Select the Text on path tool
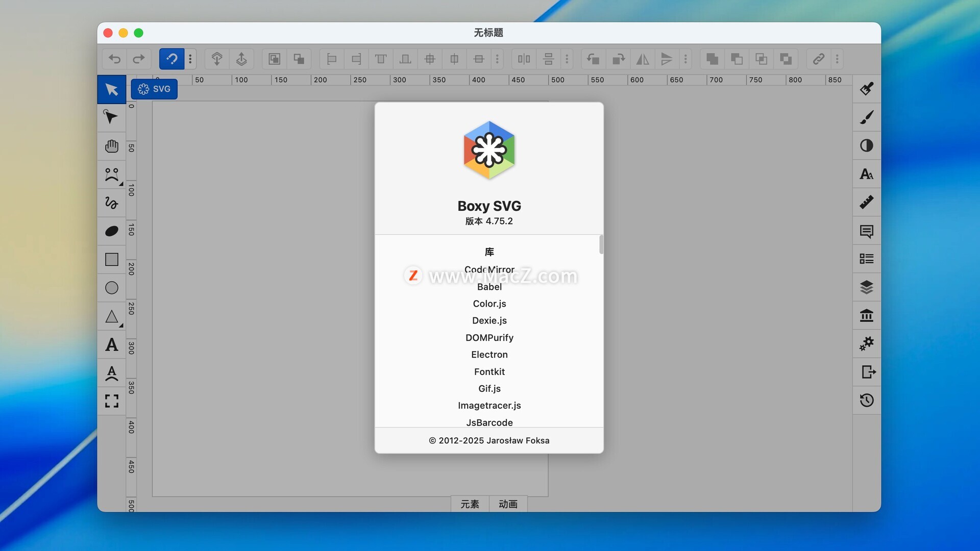Viewport: 980px width, 551px height. click(x=112, y=373)
